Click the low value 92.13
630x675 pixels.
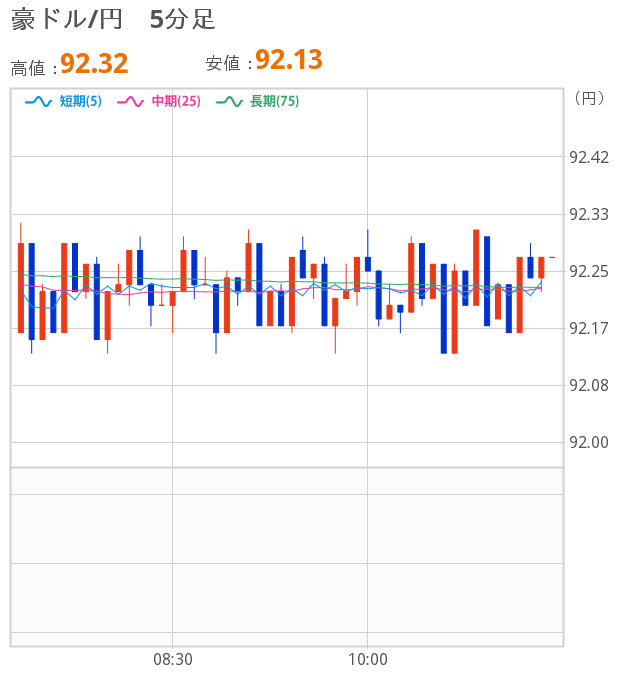(289, 60)
